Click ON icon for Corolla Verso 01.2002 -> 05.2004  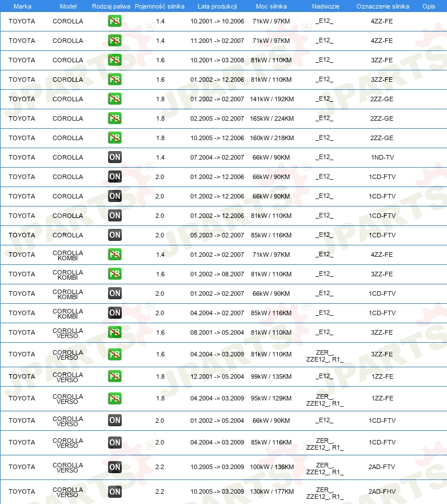coord(115,420)
